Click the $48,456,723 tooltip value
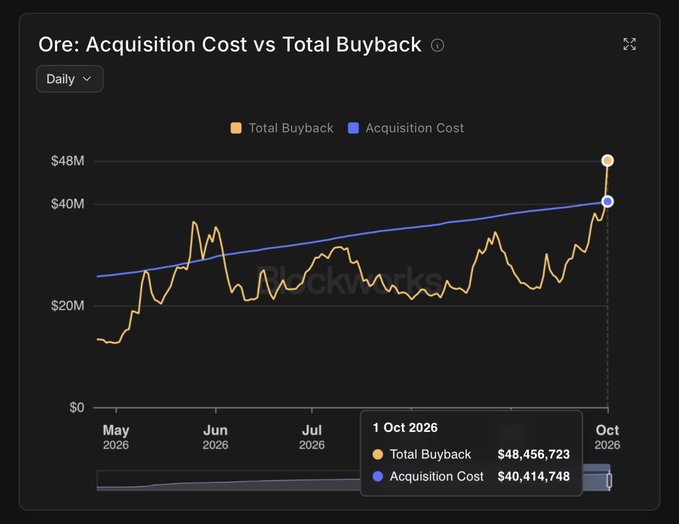Viewport: 679px width, 524px height. tap(534, 454)
